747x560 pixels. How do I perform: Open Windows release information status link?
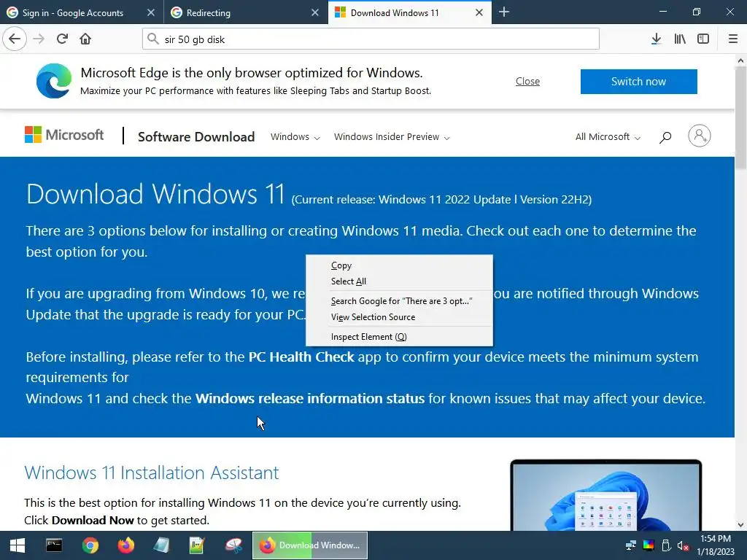click(x=309, y=398)
